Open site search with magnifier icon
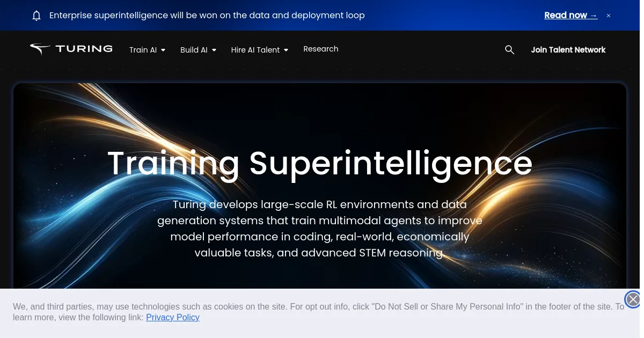The width and height of the screenshot is (644, 338). 510,50
